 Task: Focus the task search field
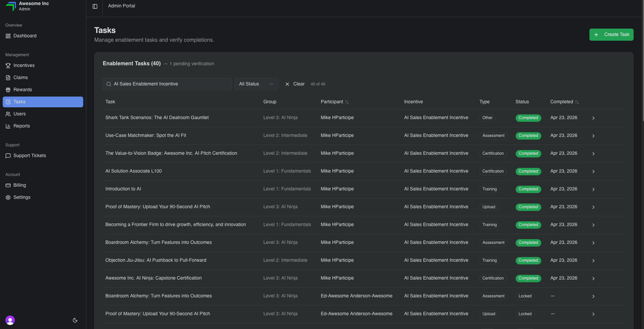pyautogui.click(x=167, y=84)
